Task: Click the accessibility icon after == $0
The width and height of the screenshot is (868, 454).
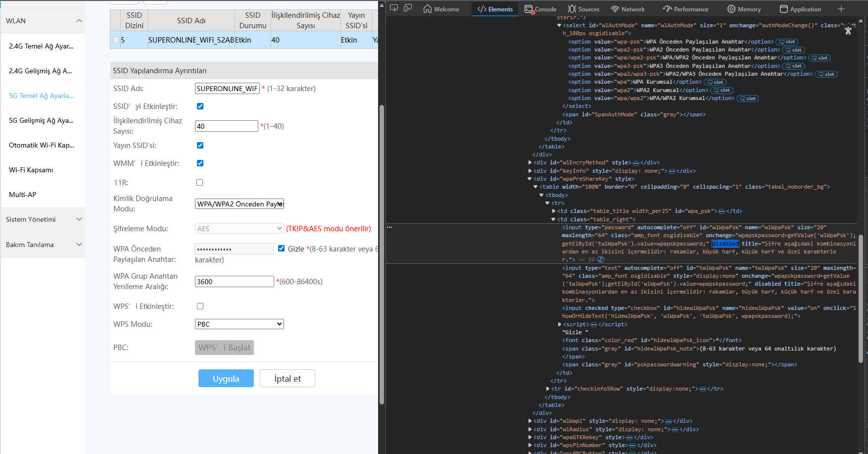Action: [x=601, y=259]
